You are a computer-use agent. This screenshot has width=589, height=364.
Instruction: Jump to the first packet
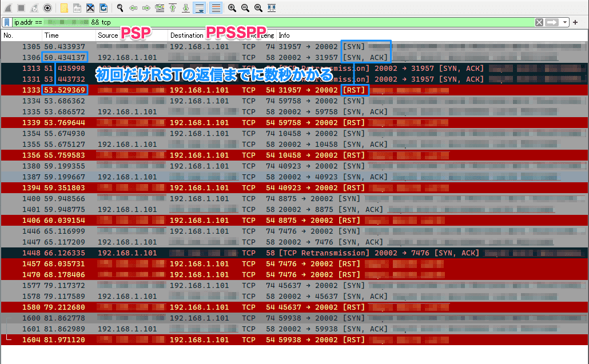(173, 8)
